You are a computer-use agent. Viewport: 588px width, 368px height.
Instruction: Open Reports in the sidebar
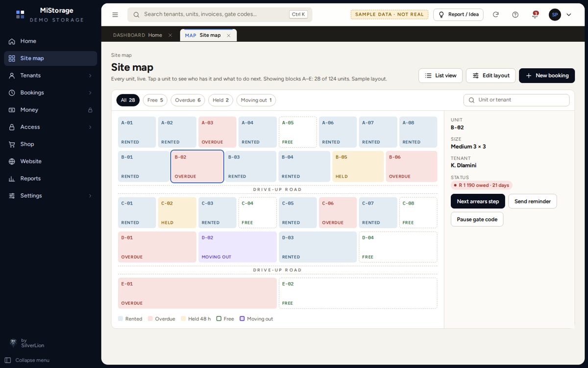(x=50, y=179)
